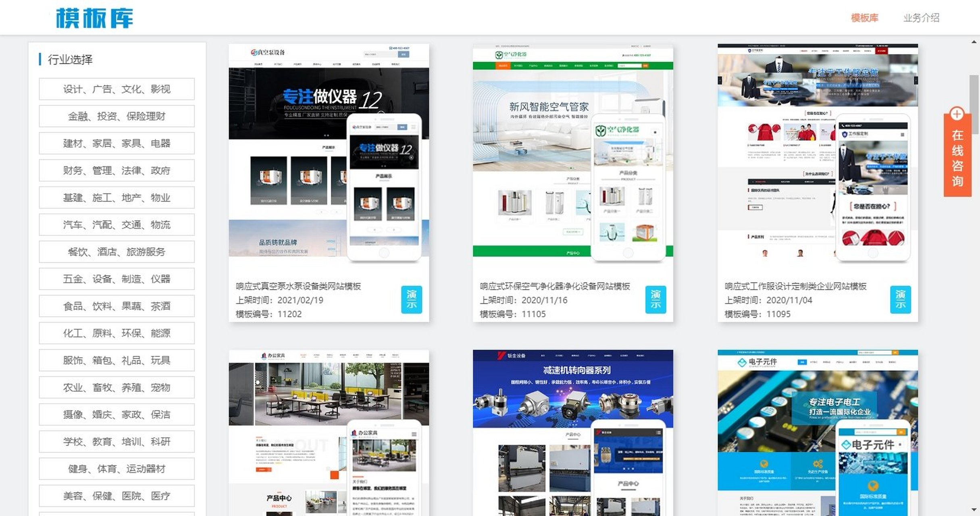Click text 上架时间: 2020/11/16
Image resolution: width=980 pixels, height=516 pixels.
pyautogui.click(x=524, y=300)
